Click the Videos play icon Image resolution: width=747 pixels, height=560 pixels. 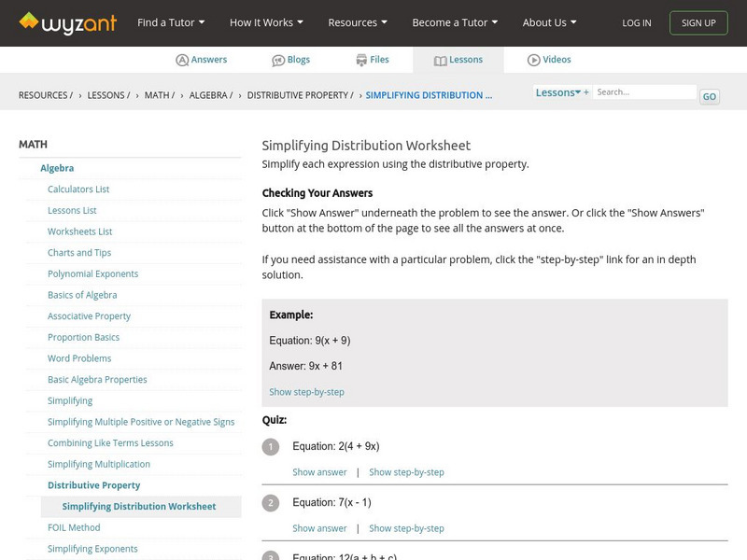tap(534, 60)
